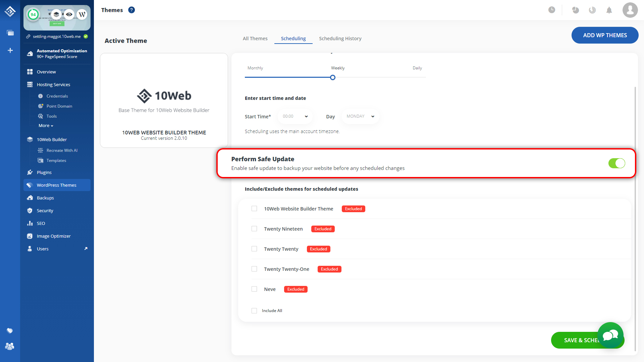Open the websites list icon in left rail

tap(10, 33)
